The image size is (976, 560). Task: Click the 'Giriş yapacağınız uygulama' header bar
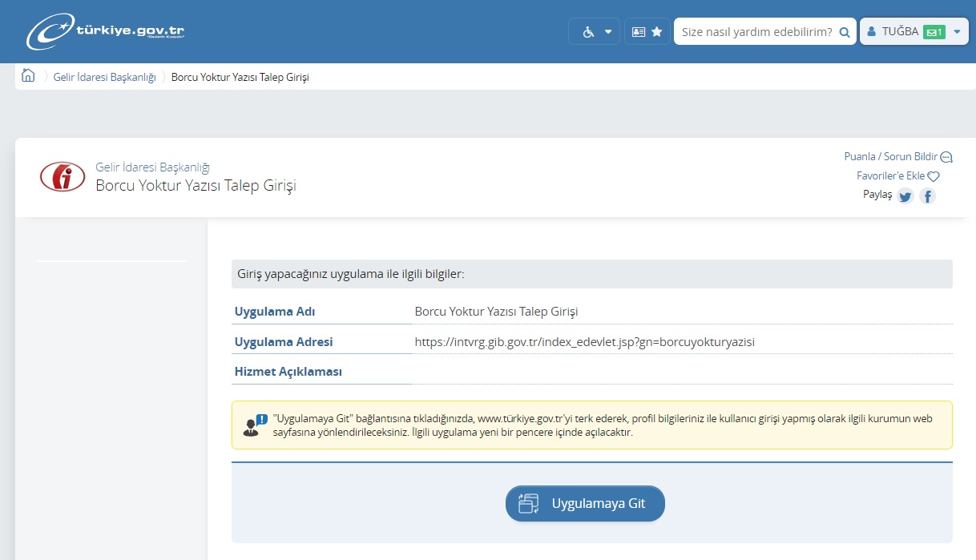pyautogui.click(x=592, y=274)
